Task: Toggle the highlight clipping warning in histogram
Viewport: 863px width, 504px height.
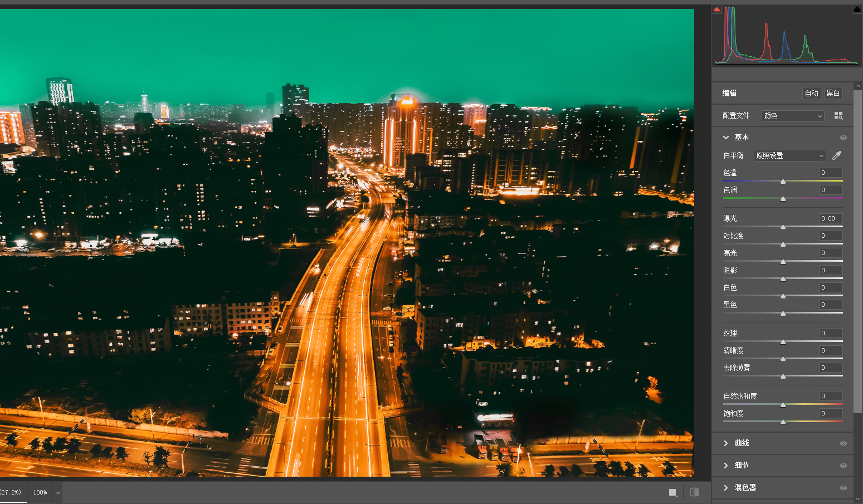Action: point(857,9)
